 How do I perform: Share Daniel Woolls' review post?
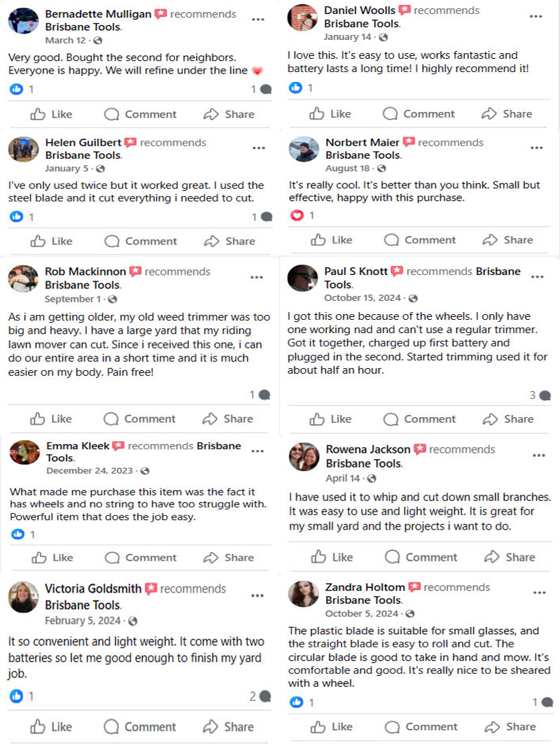point(505,114)
